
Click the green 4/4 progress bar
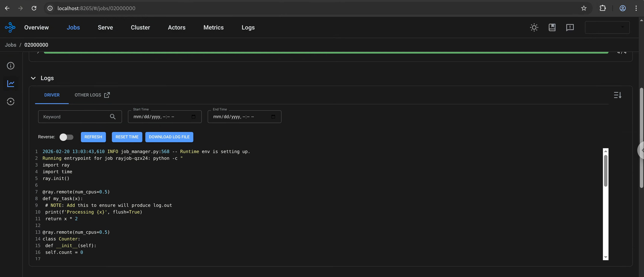click(325, 52)
